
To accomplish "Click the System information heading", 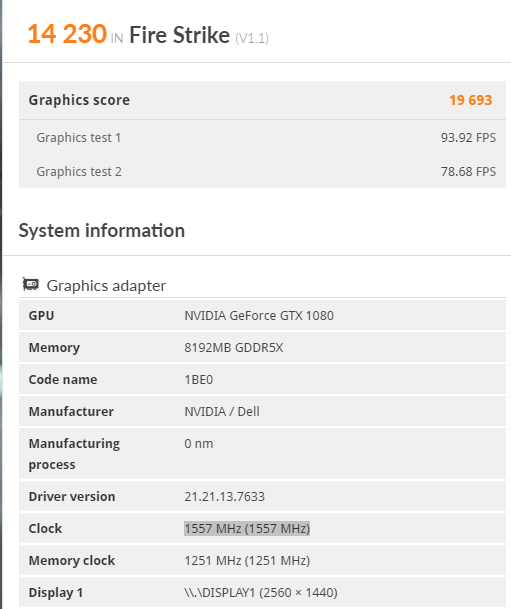I will [102, 230].
